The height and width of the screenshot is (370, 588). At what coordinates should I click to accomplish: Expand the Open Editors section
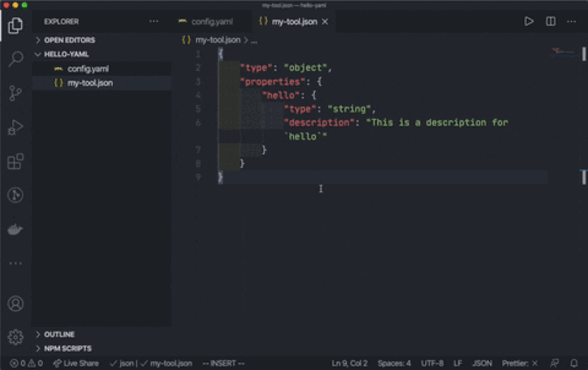pyautogui.click(x=69, y=40)
